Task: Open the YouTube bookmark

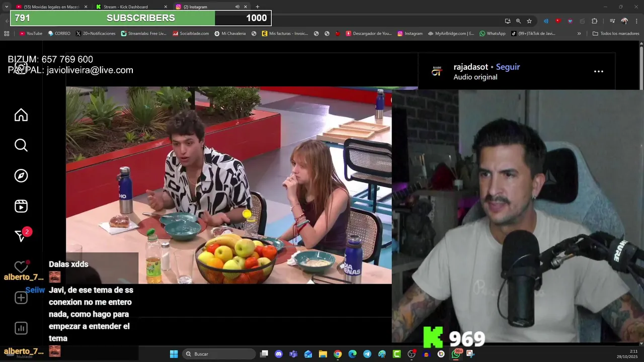Action: [x=31, y=34]
